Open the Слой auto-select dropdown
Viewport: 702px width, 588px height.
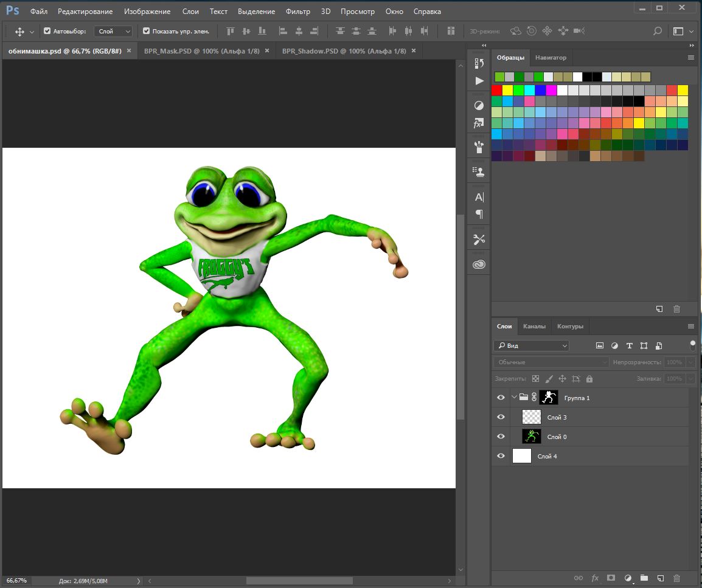(x=114, y=31)
